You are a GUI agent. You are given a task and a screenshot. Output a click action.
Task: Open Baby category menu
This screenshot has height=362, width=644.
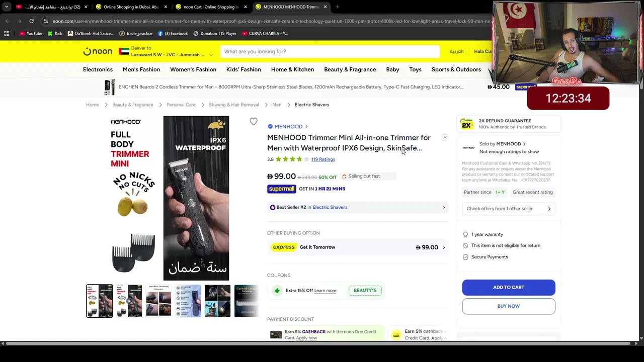click(392, 69)
